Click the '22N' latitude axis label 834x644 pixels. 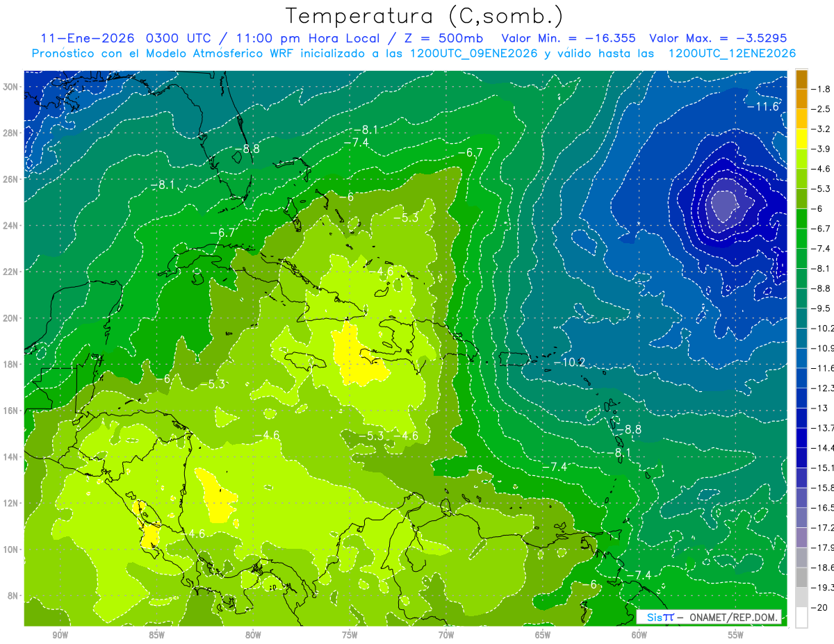10,272
